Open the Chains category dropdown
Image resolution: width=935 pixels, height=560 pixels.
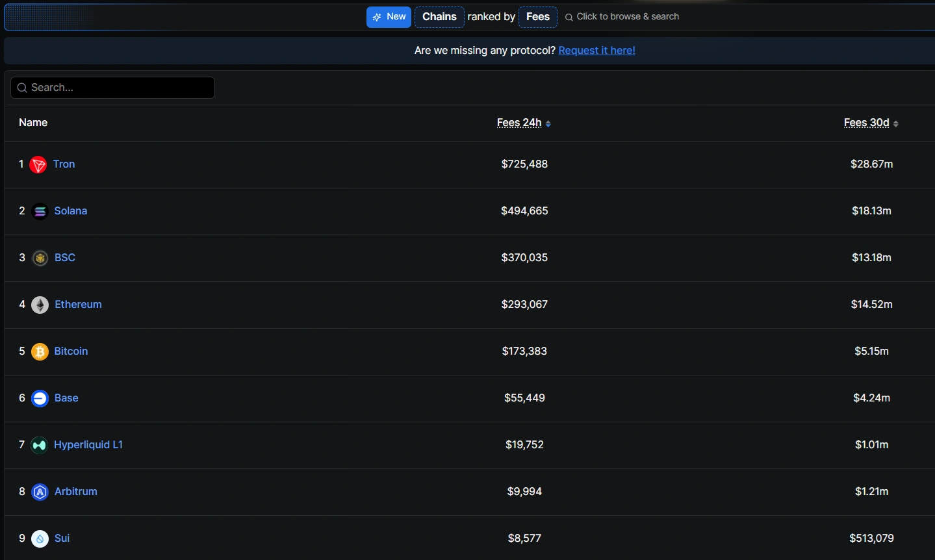439,17
